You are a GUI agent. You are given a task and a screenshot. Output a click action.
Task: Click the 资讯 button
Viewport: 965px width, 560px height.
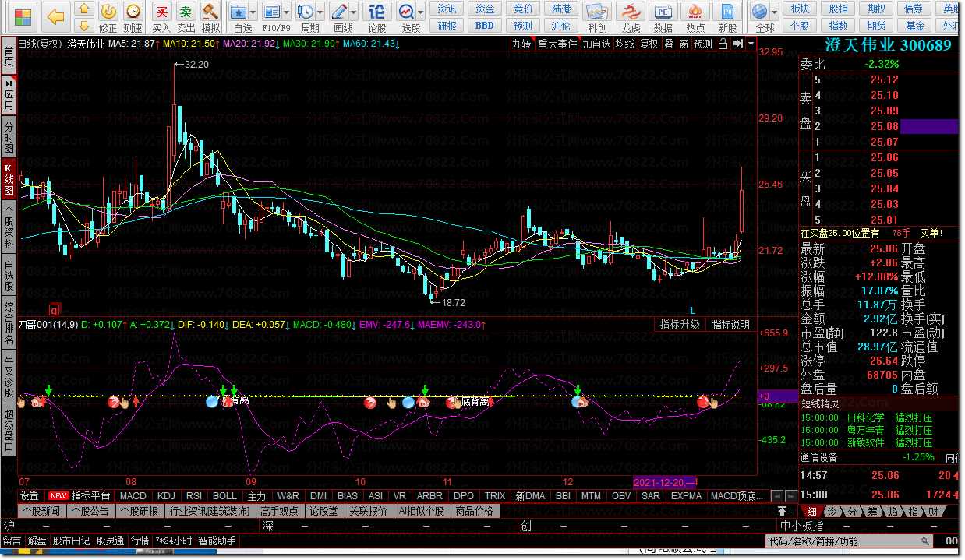[x=447, y=9]
